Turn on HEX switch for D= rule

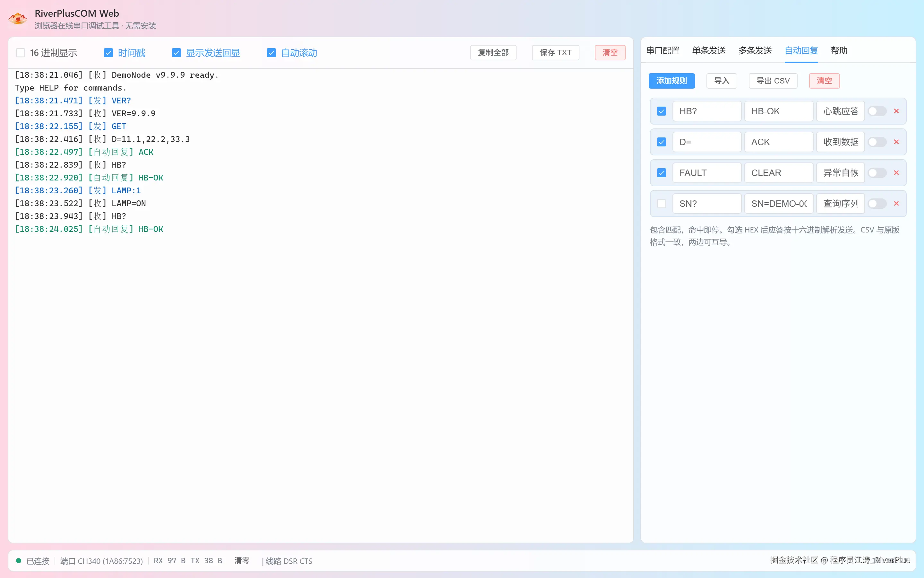(x=877, y=142)
